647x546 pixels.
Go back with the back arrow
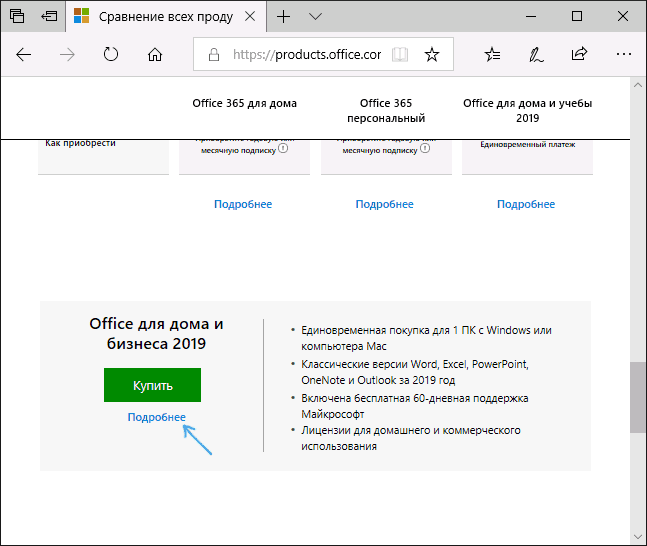(x=23, y=54)
